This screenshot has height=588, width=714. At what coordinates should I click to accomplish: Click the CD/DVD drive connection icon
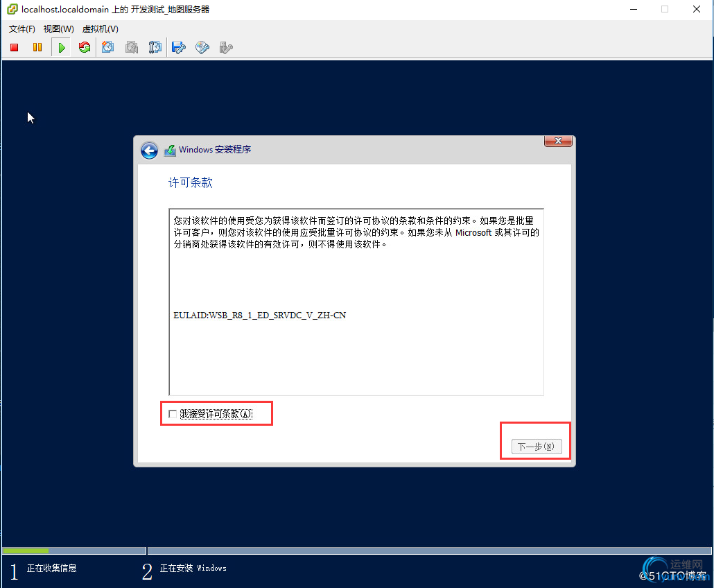click(202, 47)
